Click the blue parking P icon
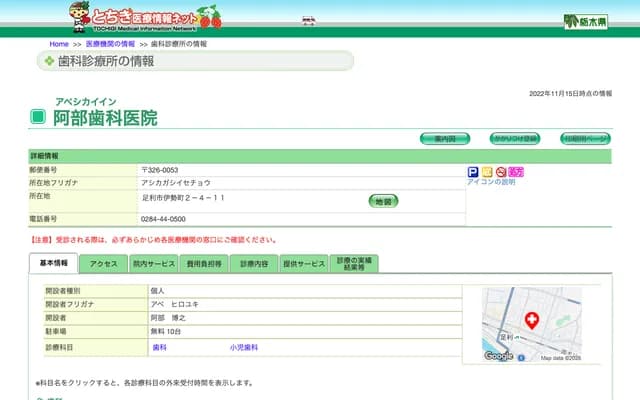This screenshot has width=640, height=400. [473, 172]
